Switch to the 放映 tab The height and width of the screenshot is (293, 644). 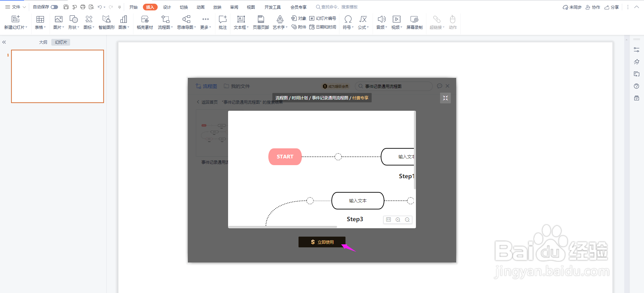pos(217,7)
